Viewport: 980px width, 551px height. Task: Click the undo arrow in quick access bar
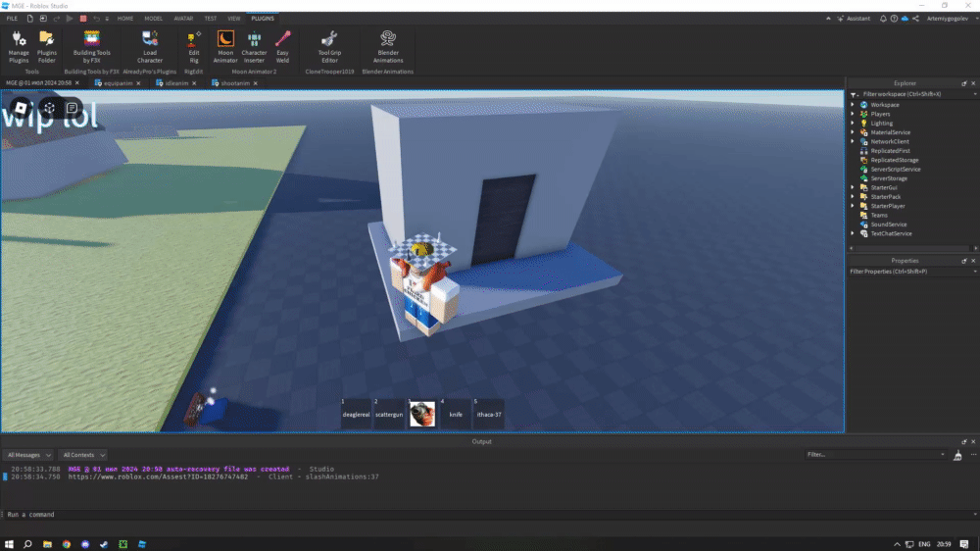coord(96,19)
